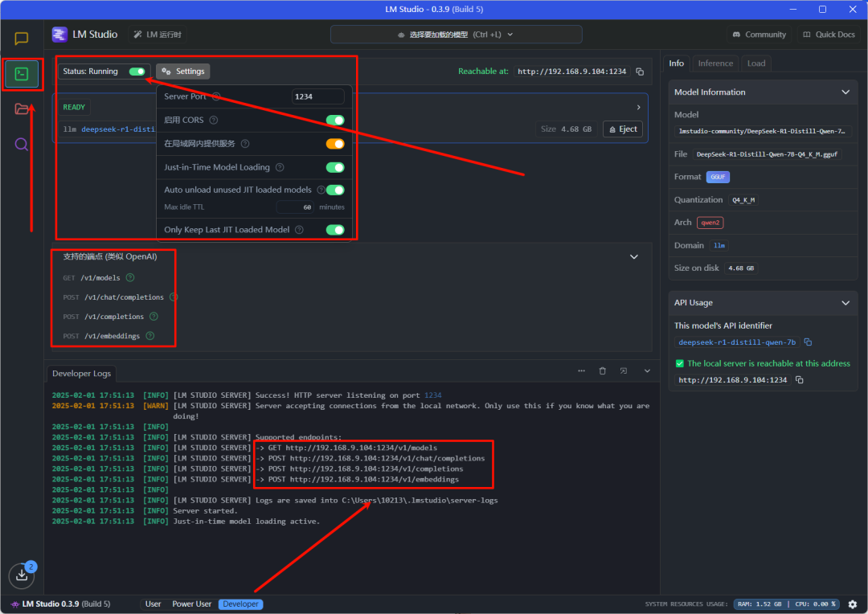
Task: Toggle Just-in-Time Model Loading
Action: tap(335, 167)
